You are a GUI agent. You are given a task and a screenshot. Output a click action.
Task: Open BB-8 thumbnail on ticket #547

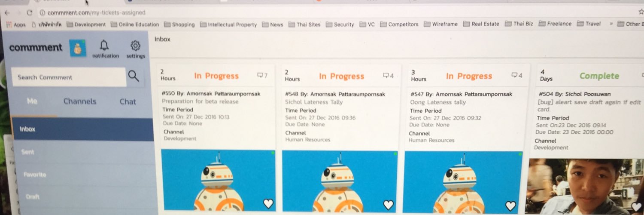click(x=463, y=182)
